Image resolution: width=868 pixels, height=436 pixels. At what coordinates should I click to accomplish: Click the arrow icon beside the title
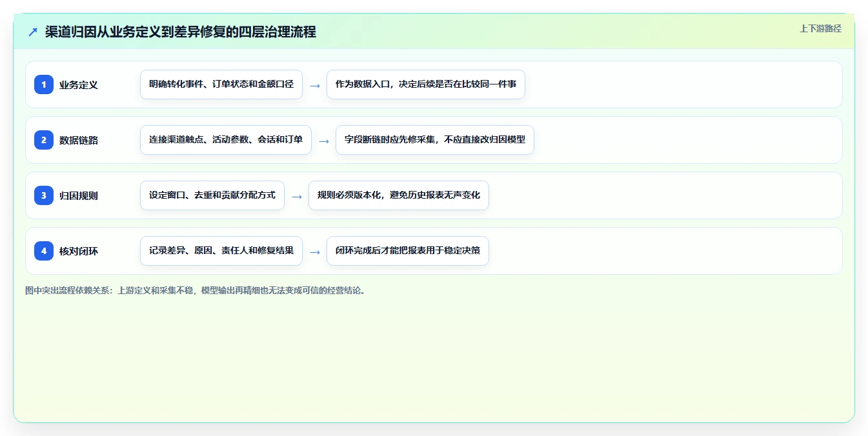coord(33,32)
